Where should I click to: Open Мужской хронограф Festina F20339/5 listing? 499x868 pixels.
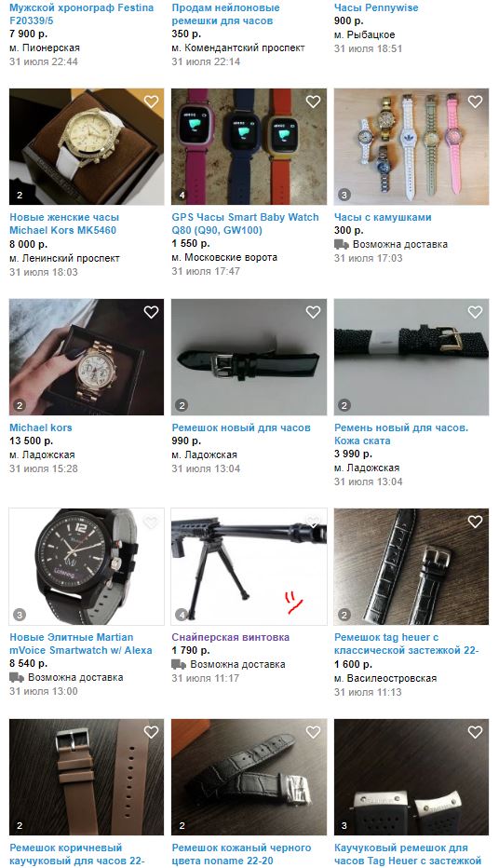pos(81,14)
